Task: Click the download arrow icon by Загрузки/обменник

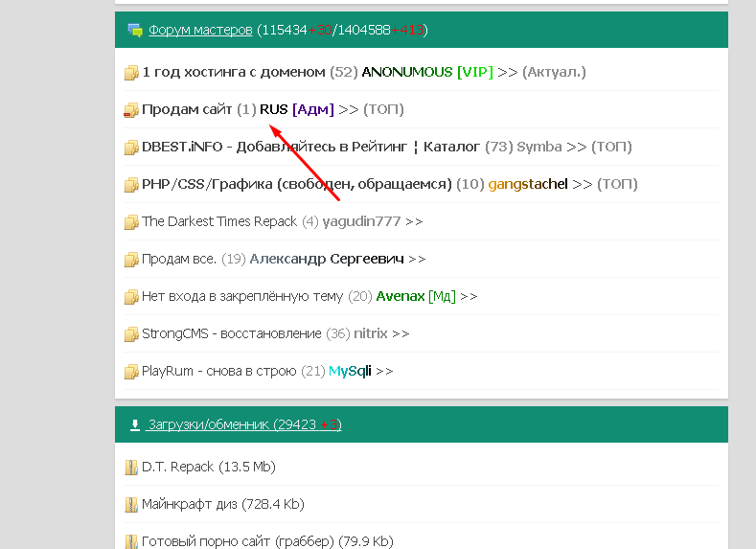Action: [135, 424]
